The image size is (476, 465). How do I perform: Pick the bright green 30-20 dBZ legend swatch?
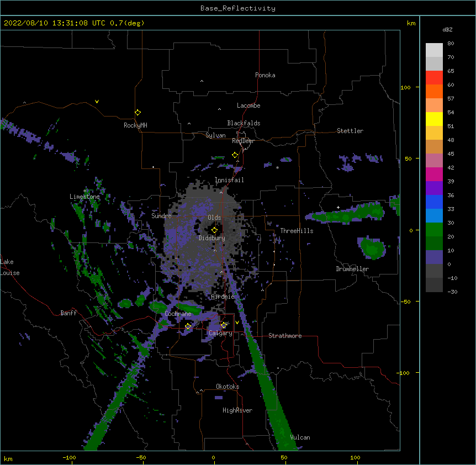click(434, 230)
